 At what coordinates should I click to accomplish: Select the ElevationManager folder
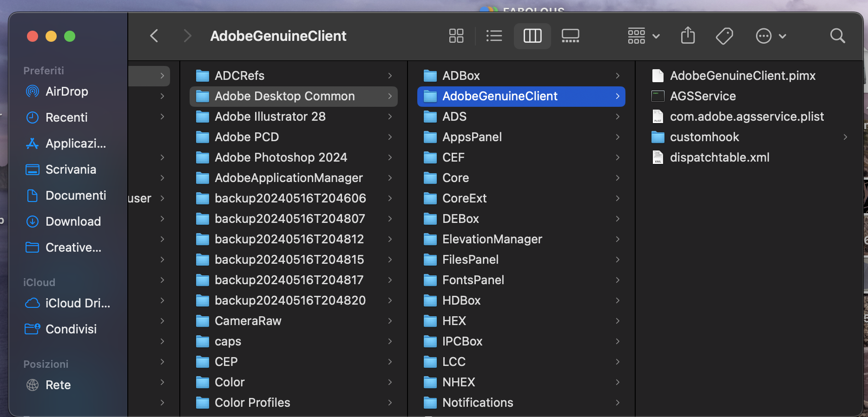click(x=521, y=239)
